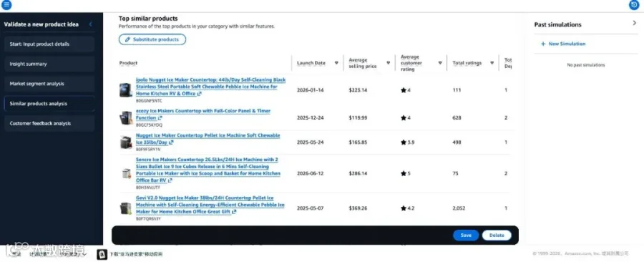Viewport: 644px width, 262px height.
Task: Click the Gevi V2.0 ice maker thumbnail
Action: pos(125,208)
